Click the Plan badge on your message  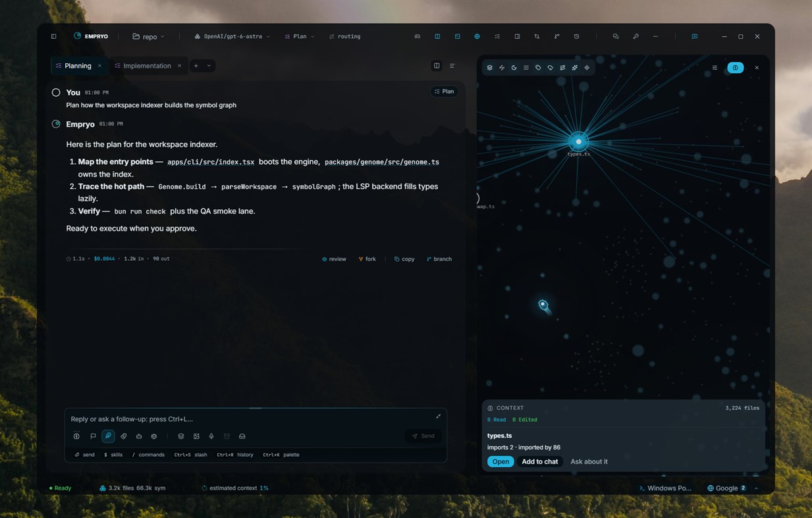pos(443,91)
